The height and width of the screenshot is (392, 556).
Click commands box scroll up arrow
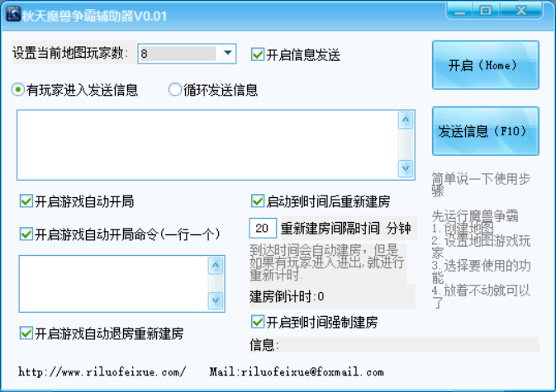(216, 266)
